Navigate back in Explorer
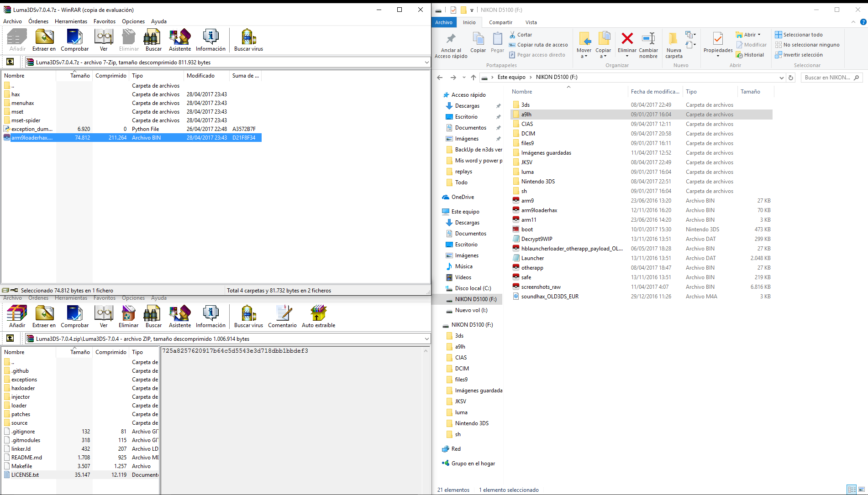This screenshot has width=868, height=495. (x=440, y=78)
